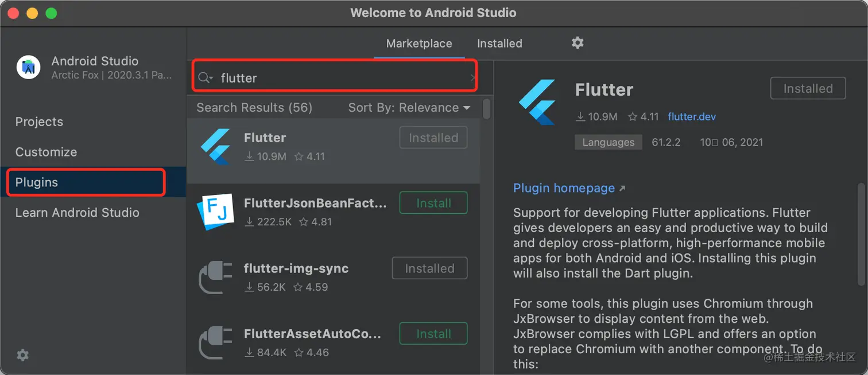Click Installed button on the flutter-img-sync row
This screenshot has height=375, width=868.
tap(429, 268)
